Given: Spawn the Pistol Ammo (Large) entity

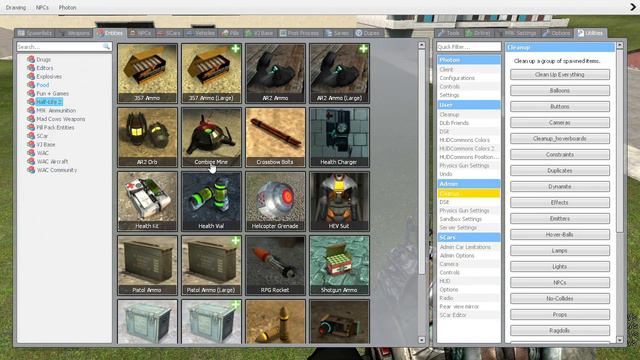Looking at the screenshot, I should [211, 265].
